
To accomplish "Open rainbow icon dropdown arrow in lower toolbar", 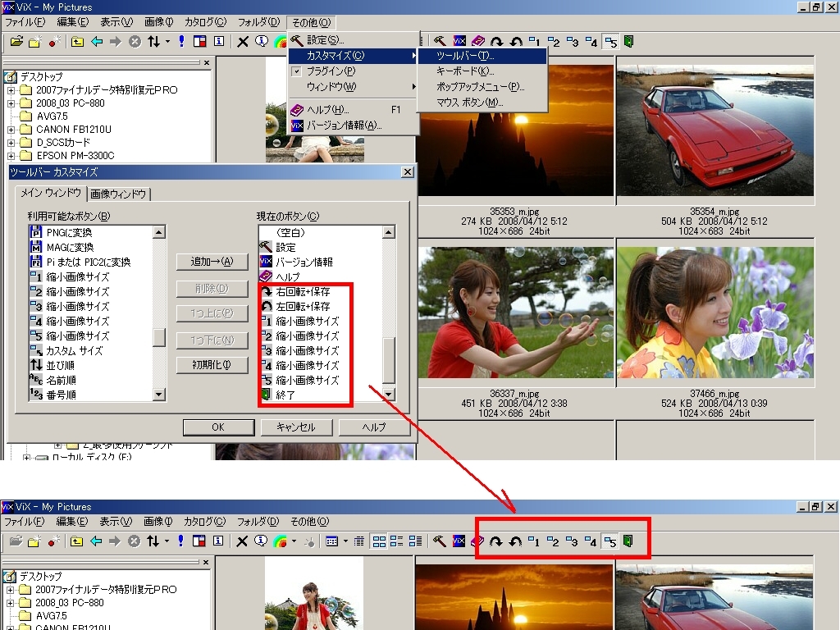I will tap(294, 541).
